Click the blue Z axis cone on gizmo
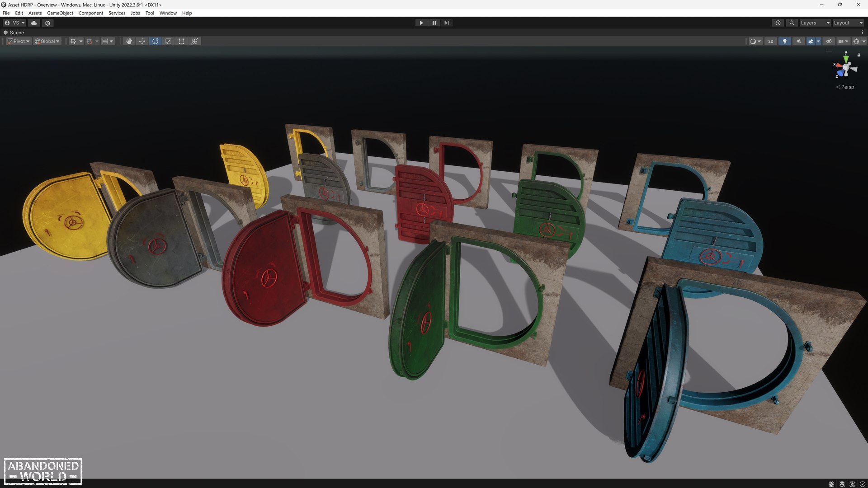Screen dimensions: 868x488 click(840, 73)
